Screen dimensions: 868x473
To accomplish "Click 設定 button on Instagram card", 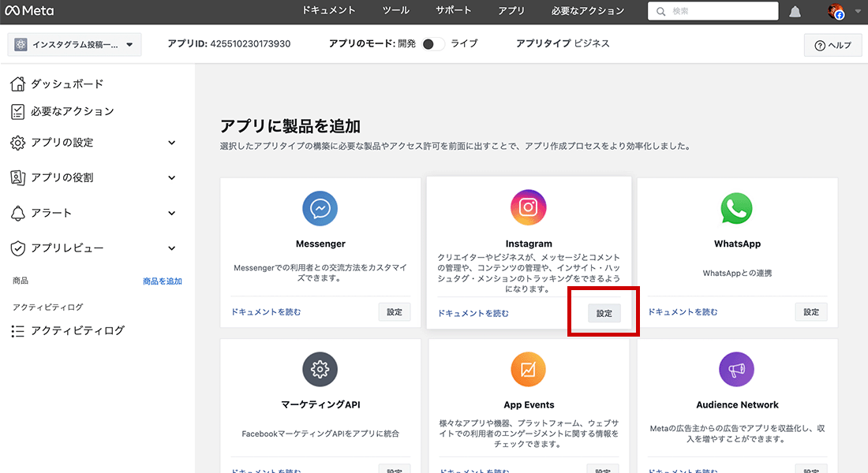I will [604, 313].
